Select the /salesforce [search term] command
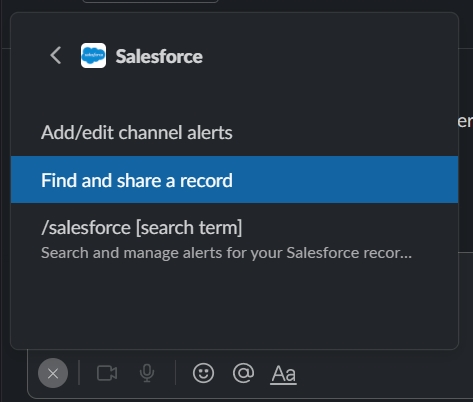The height and width of the screenshot is (402, 473). pyautogui.click(x=234, y=239)
